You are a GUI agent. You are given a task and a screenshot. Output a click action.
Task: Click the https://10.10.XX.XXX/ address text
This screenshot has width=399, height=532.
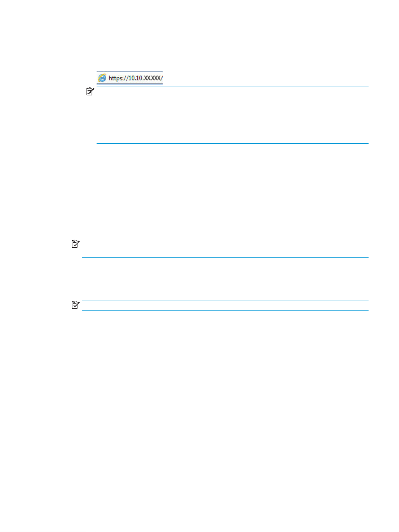point(135,78)
